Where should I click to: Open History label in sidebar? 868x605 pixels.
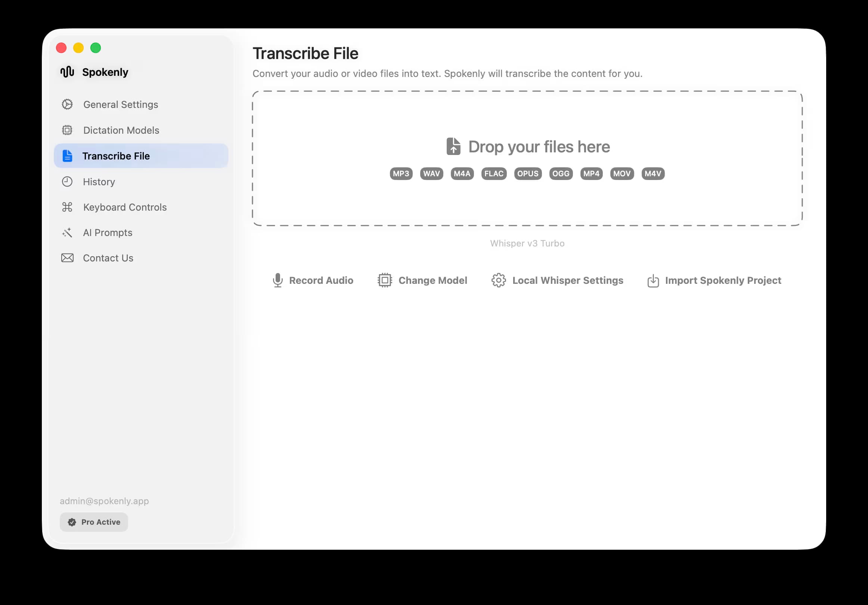point(99,182)
